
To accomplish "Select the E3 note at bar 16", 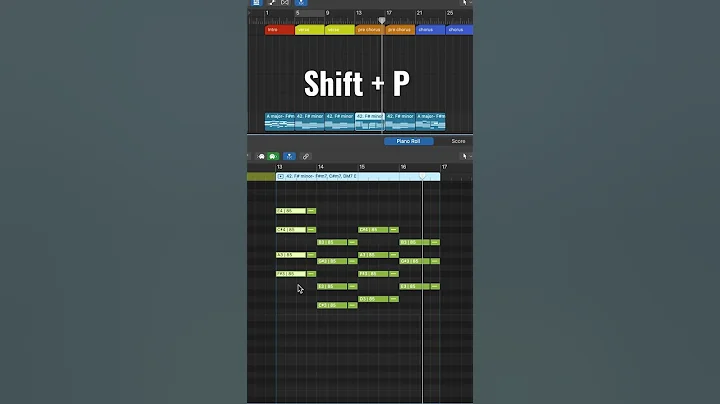I will 414,286.
